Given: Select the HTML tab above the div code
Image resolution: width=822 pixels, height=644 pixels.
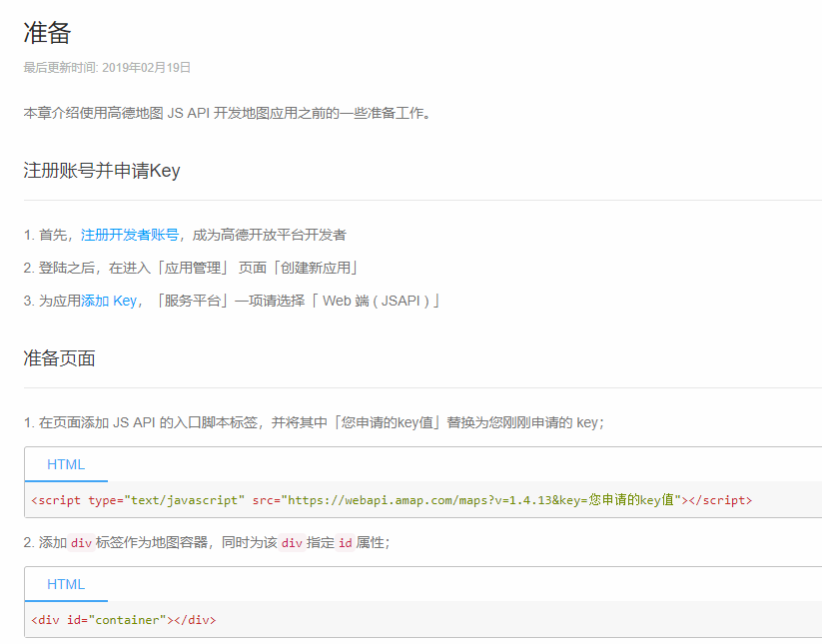Looking at the screenshot, I should tap(66, 584).
